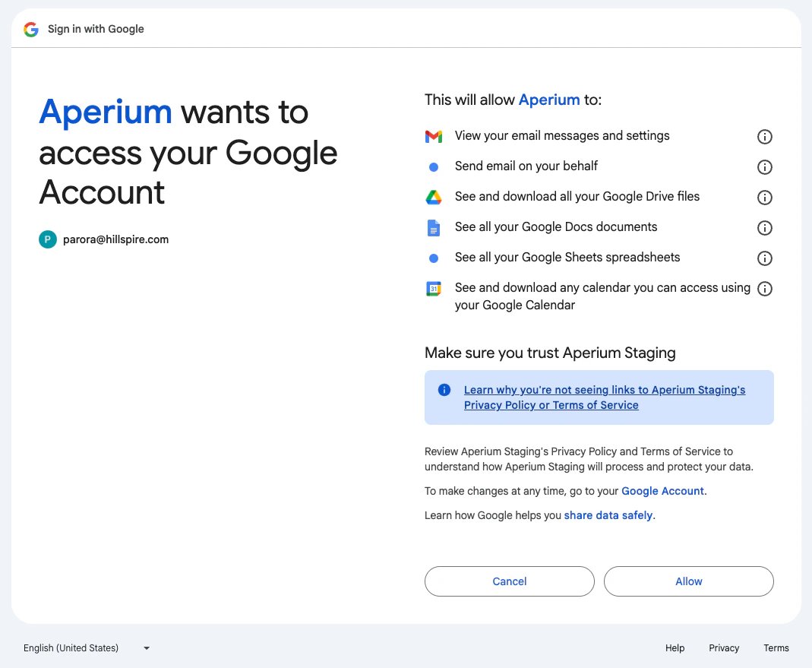The image size is (812, 668).
Task: Click 'See and download all your Google Drive files'
Action: pos(577,196)
